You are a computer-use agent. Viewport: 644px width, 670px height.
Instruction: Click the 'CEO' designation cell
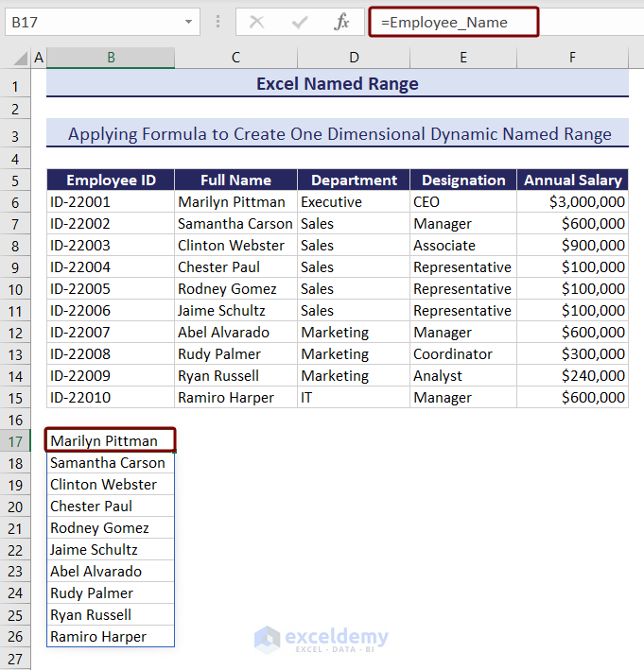pos(463,201)
